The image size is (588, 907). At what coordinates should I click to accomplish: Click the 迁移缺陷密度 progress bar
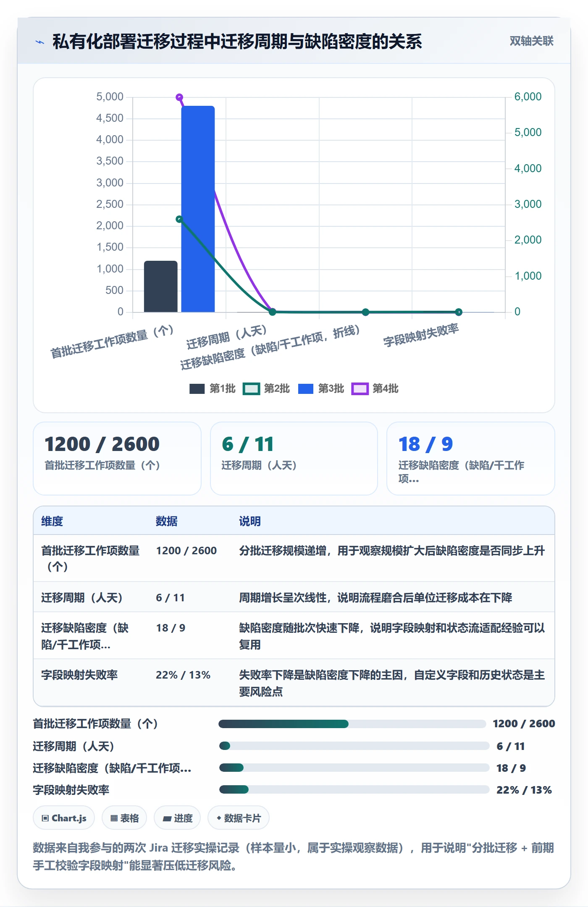click(x=354, y=768)
